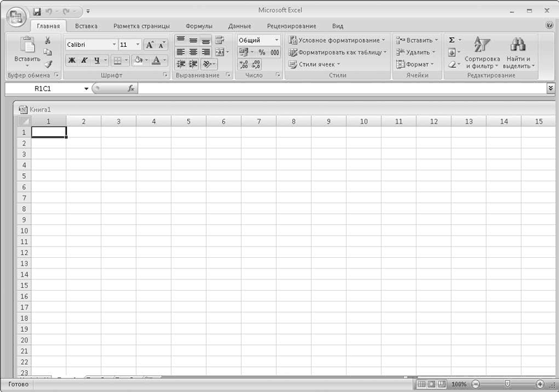Viewport: 559px width, 392px height.
Task: Click the Найти и выделить binoculars
Action: pos(518,54)
